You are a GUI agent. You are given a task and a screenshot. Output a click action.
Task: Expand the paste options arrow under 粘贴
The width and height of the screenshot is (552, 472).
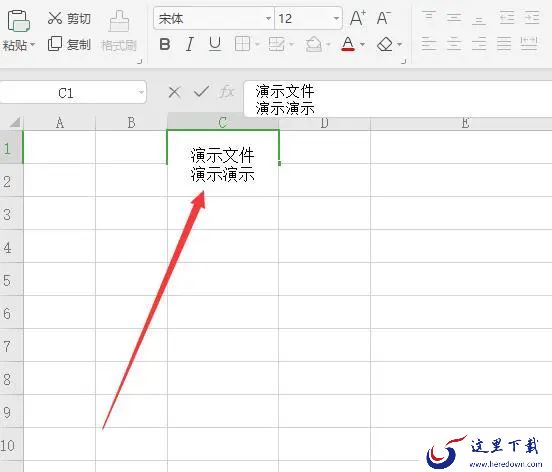33,45
